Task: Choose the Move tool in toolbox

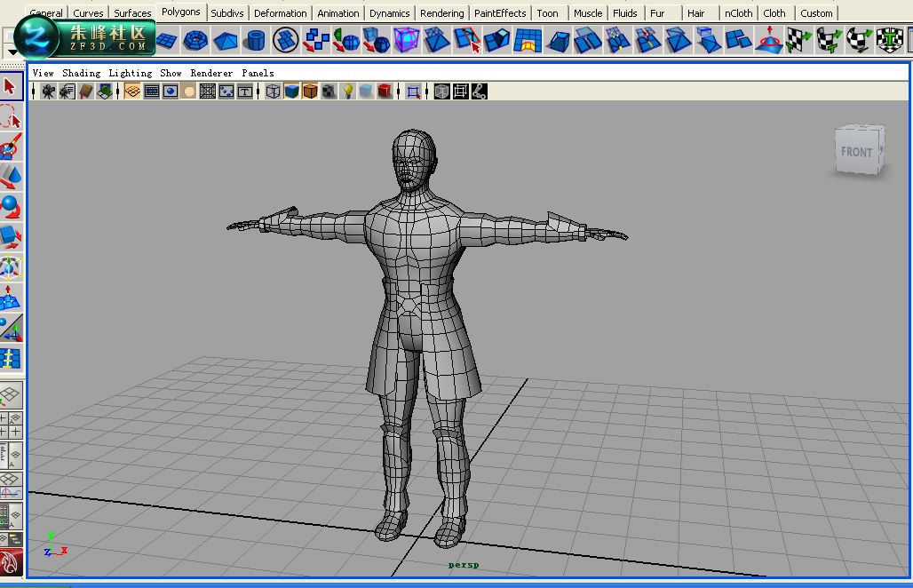Action: click(10, 177)
